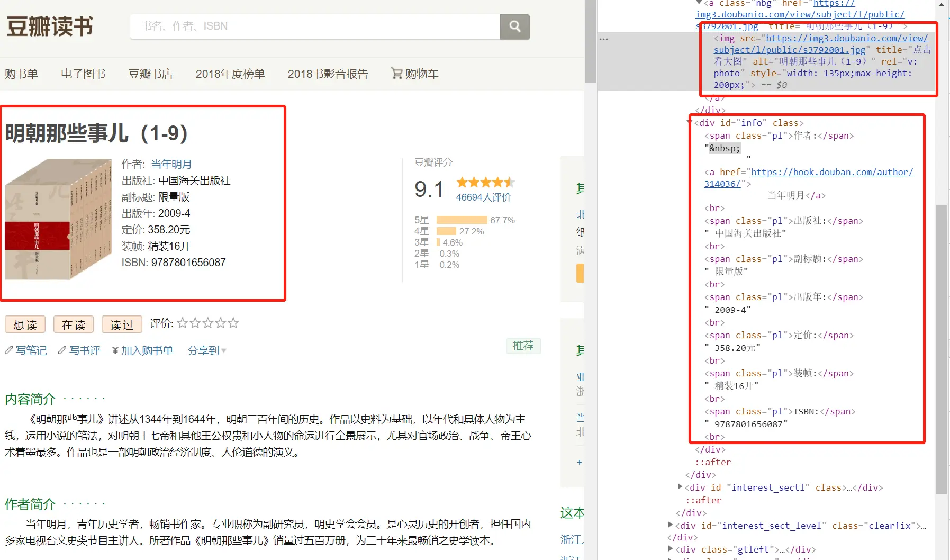The image size is (950, 560).
Task: Click the 9.1 rating score
Action: 429,189
